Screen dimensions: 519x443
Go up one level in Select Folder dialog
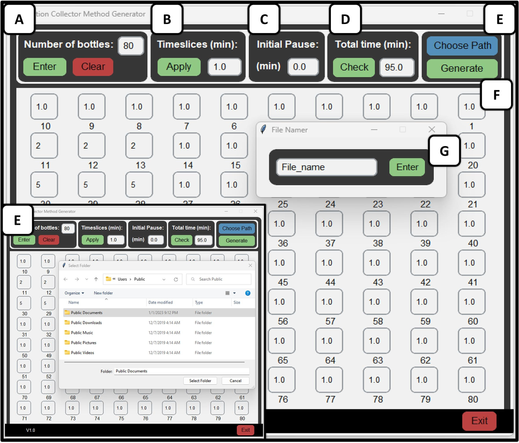click(96, 279)
